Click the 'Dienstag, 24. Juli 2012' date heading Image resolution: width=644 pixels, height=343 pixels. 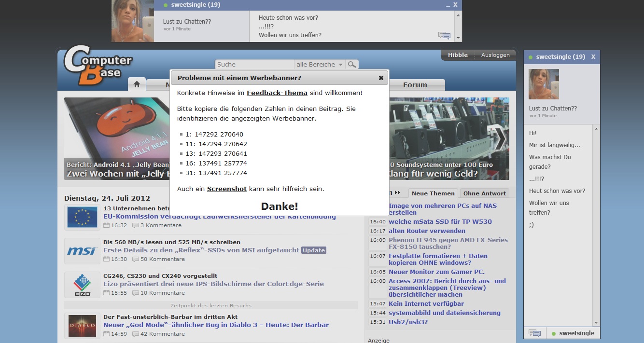click(107, 198)
